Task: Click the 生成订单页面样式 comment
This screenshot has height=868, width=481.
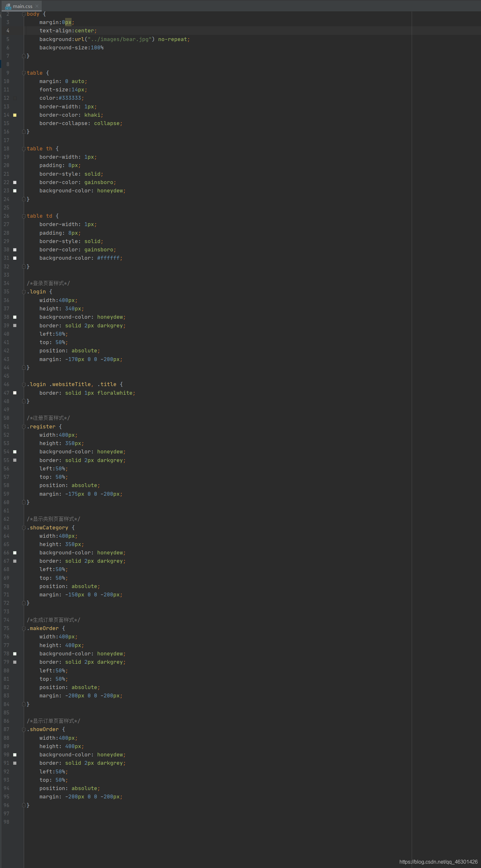Action: coord(53,620)
